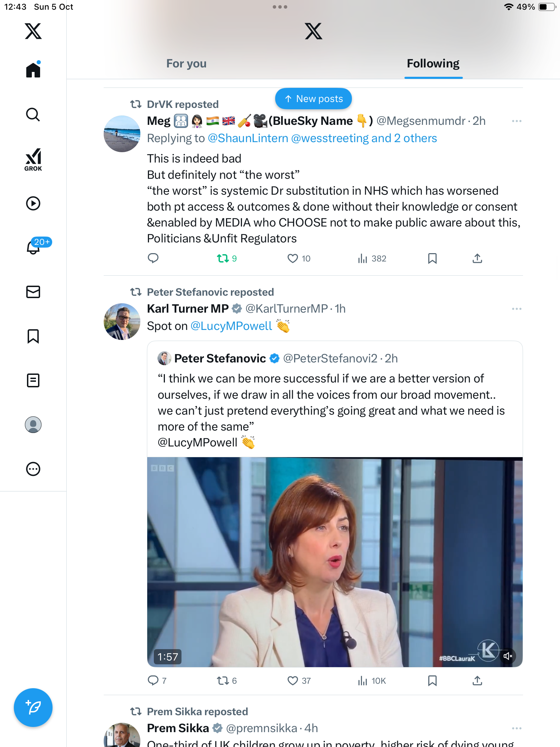
Task: Open the Search icon in sidebar
Action: tap(33, 114)
